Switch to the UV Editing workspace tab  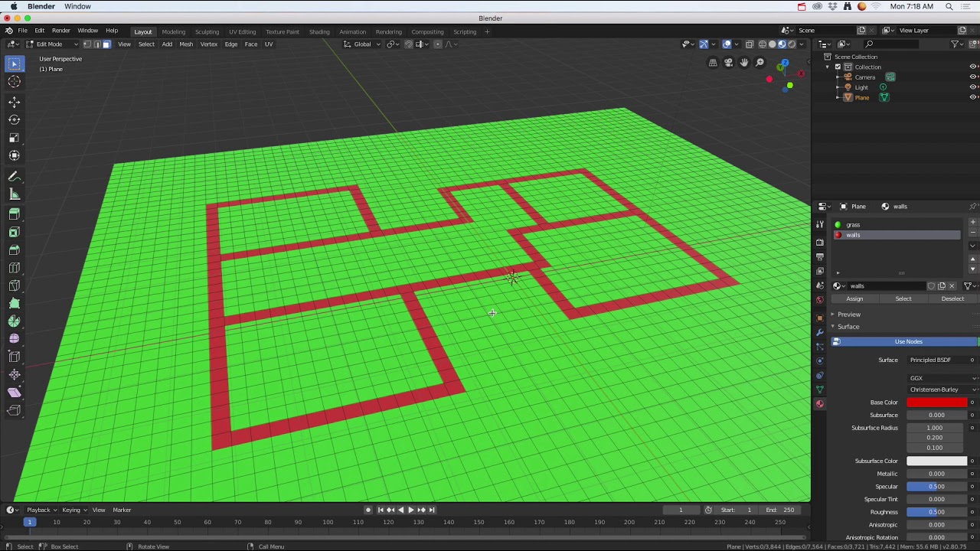[x=242, y=31]
